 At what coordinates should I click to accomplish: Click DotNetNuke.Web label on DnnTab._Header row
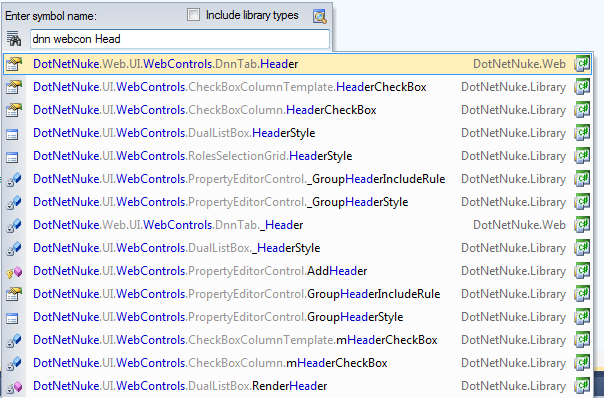coord(519,225)
